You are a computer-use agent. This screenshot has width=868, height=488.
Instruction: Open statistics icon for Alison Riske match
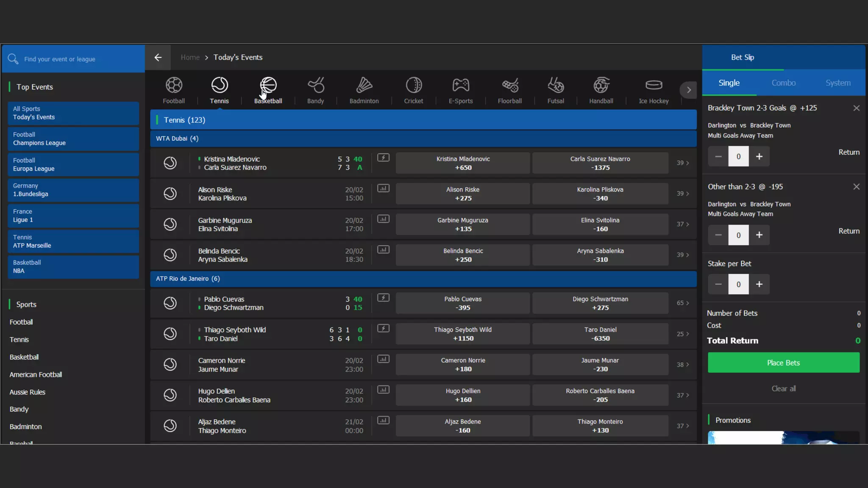click(x=383, y=189)
